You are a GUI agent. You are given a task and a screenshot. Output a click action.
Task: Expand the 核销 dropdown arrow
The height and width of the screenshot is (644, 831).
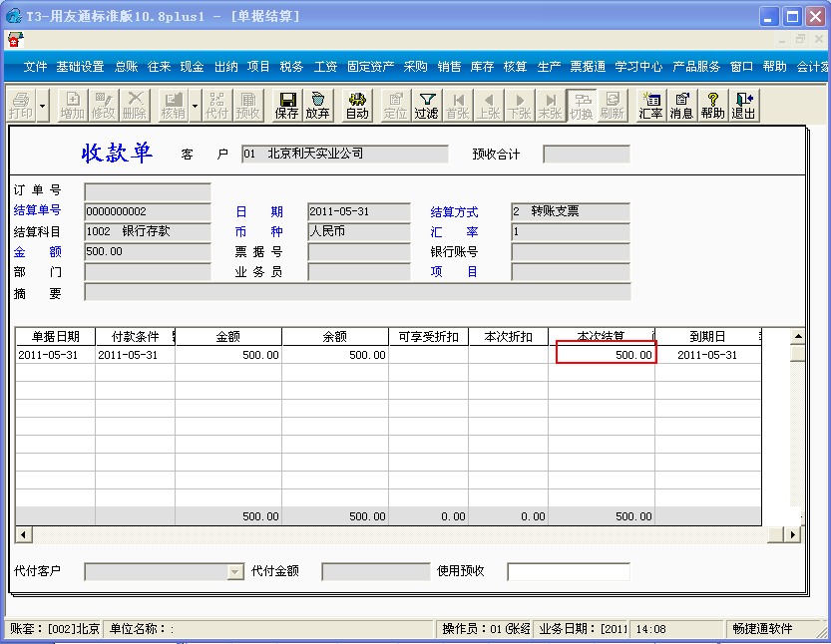[195, 106]
